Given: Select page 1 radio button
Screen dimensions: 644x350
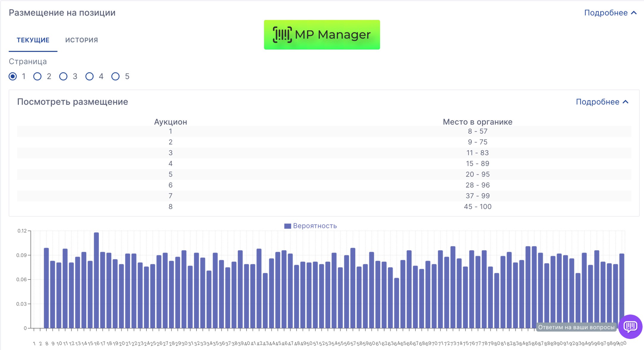Looking at the screenshot, I should [13, 76].
